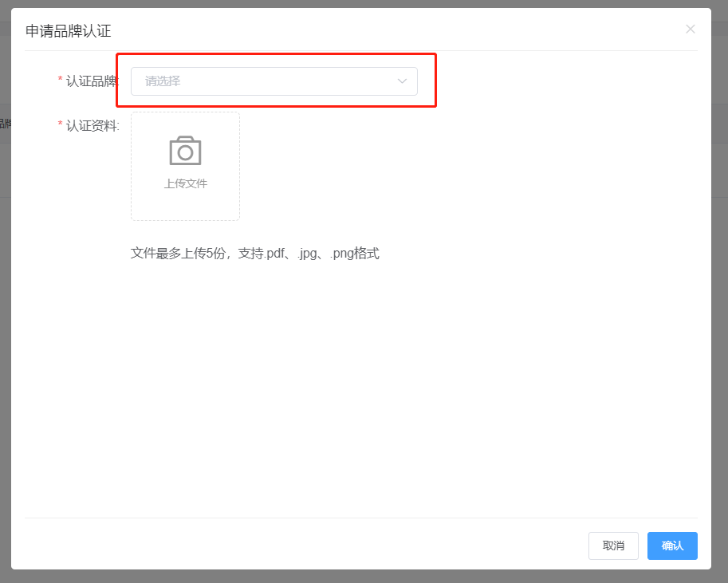Click the camera upload icon
The height and width of the screenshot is (583, 728).
click(185, 150)
